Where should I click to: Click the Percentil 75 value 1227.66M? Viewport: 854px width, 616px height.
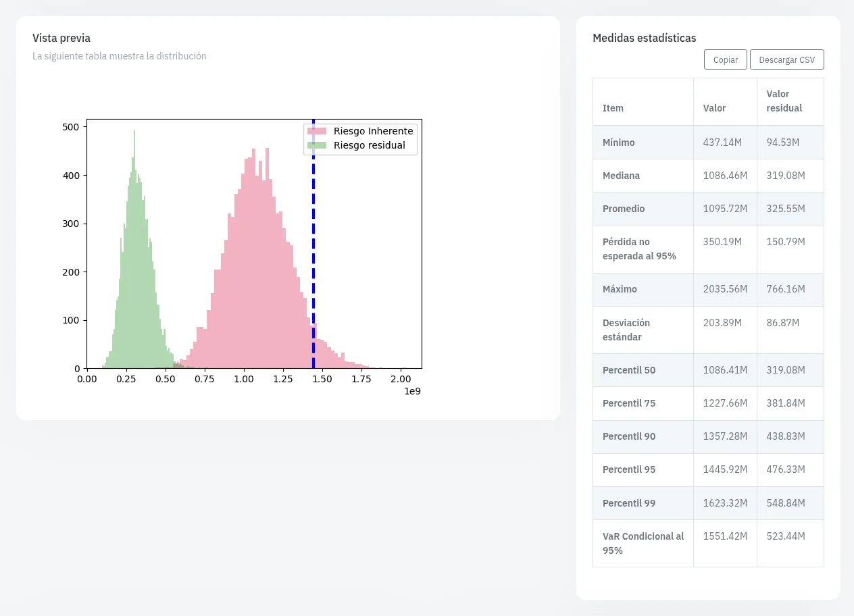tap(725, 403)
